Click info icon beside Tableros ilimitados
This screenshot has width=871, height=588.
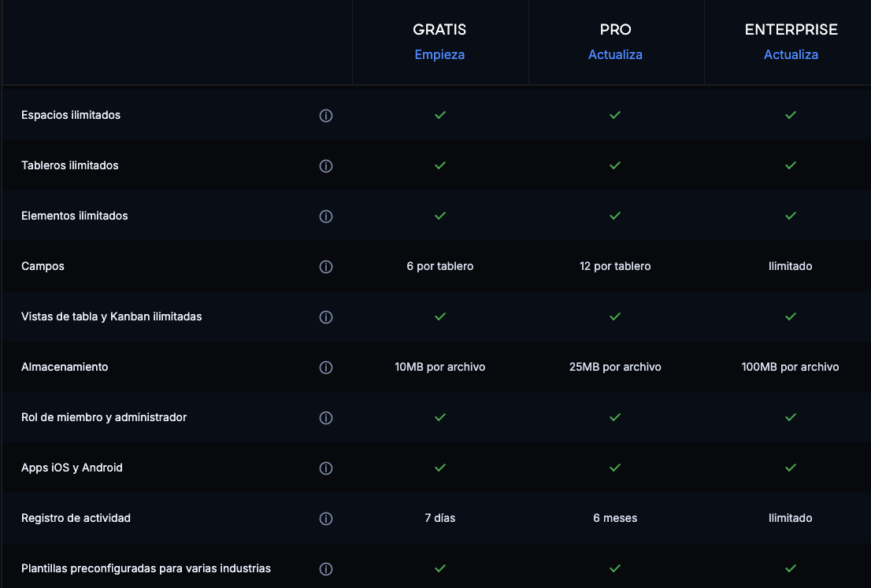point(326,166)
